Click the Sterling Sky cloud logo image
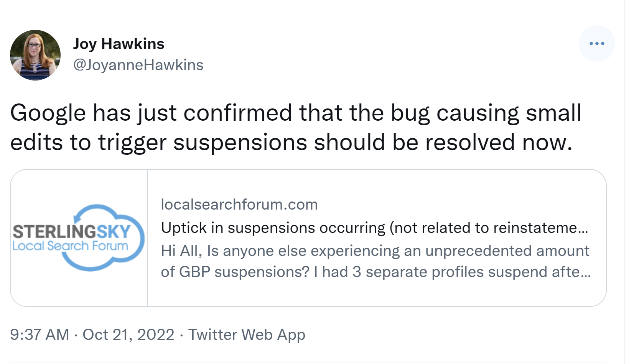This screenshot has height=364, width=634. pyautogui.click(x=79, y=238)
